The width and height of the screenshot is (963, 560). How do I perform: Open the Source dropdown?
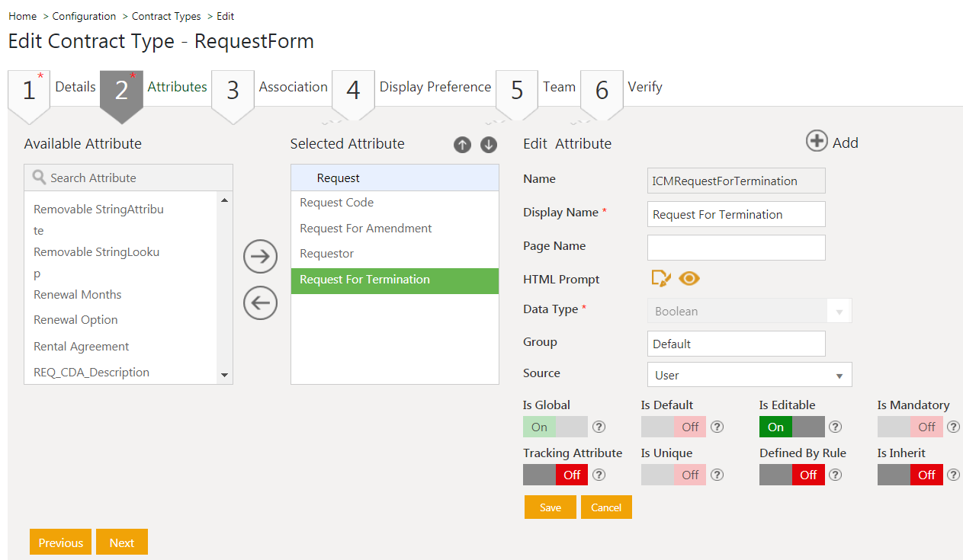[x=749, y=375]
